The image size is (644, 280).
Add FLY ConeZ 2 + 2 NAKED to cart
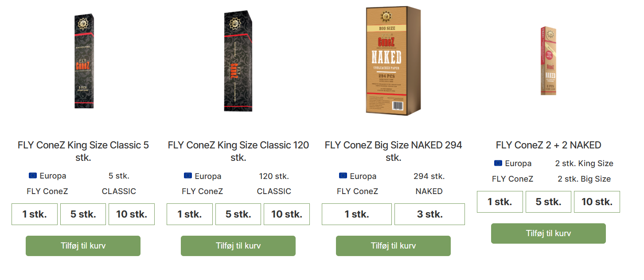tap(548, 233)
